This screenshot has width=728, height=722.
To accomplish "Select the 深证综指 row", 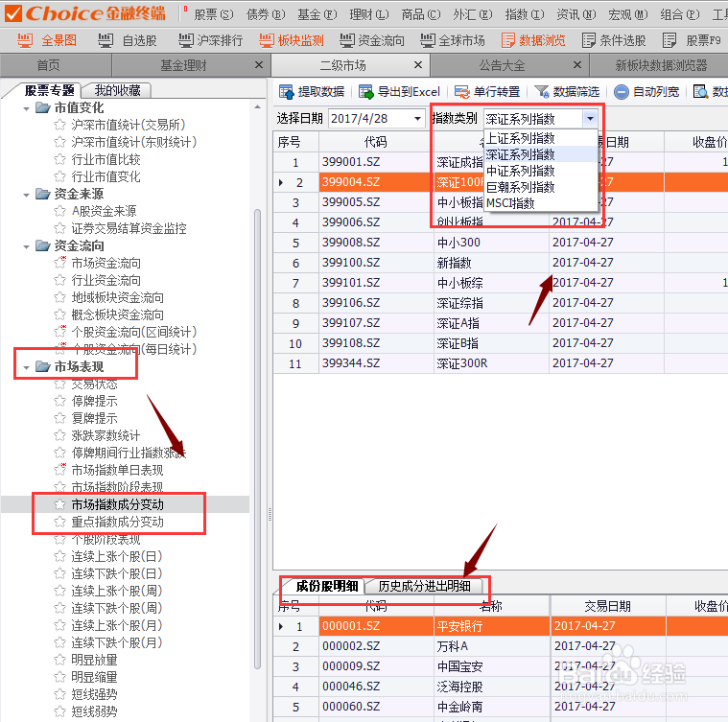I will pos(500,303).
